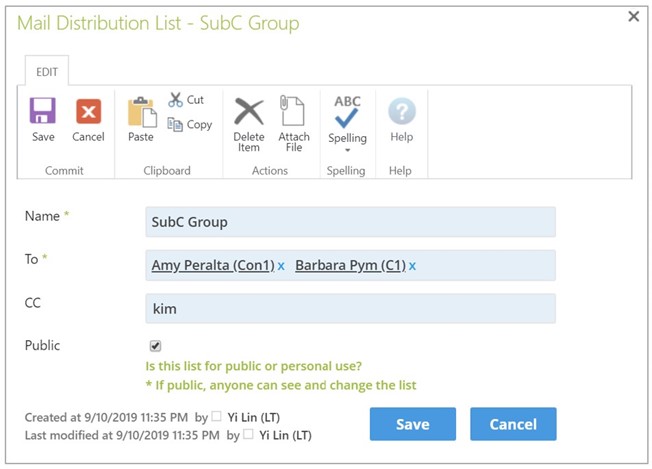Remove Barbara Pym (C1) from To field
Screen dimensions: 652x469
coord(412,266)
